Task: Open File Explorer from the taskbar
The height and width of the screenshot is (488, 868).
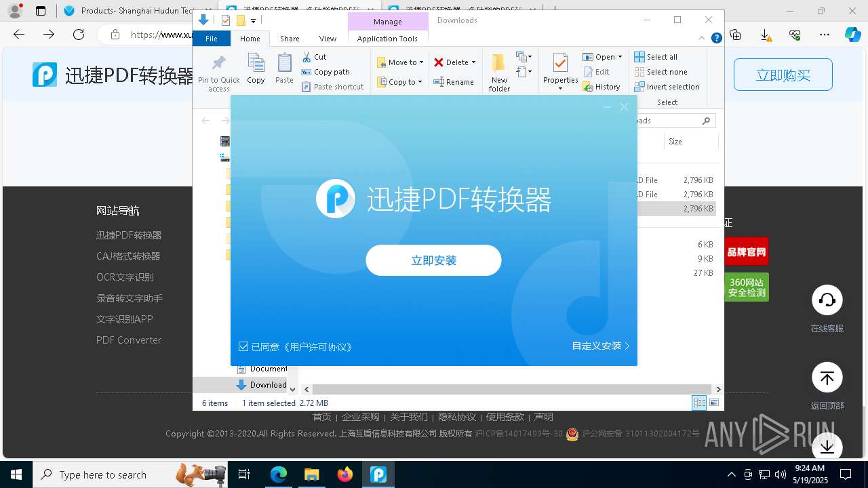Action: pyautogui.click(x=311, y=474)
